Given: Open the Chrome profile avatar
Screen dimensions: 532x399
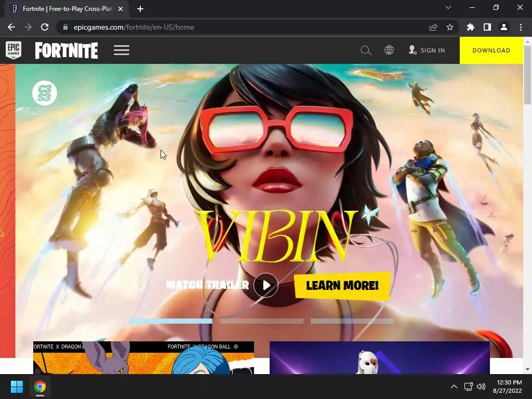Looking at the screenshot, I should [x=504, y=27].
